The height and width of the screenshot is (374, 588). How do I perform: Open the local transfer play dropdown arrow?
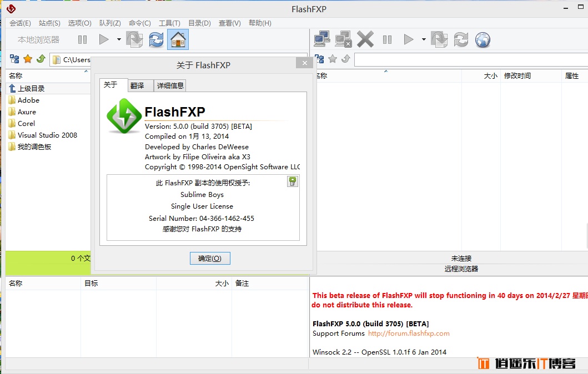pyautogui.click(x=119, y=39)
